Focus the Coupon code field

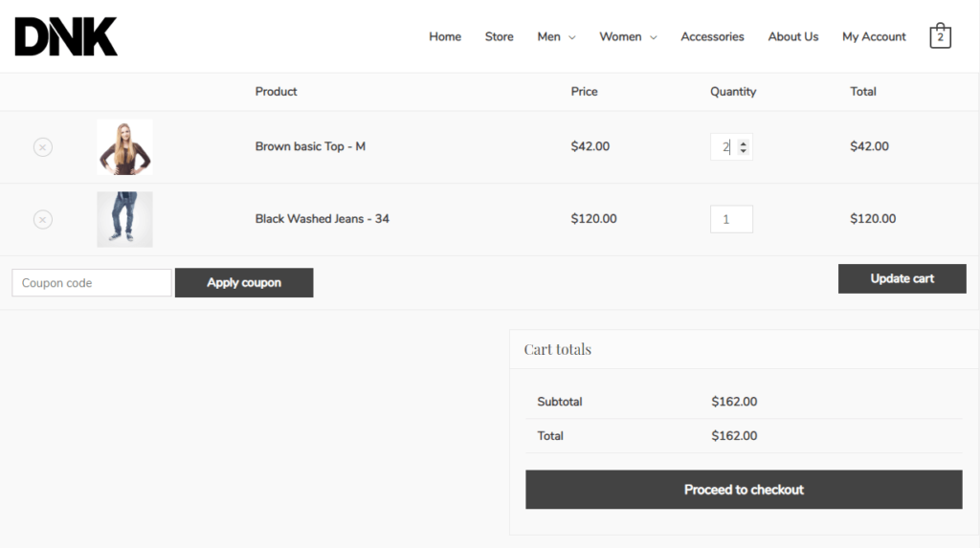point(92,283)
